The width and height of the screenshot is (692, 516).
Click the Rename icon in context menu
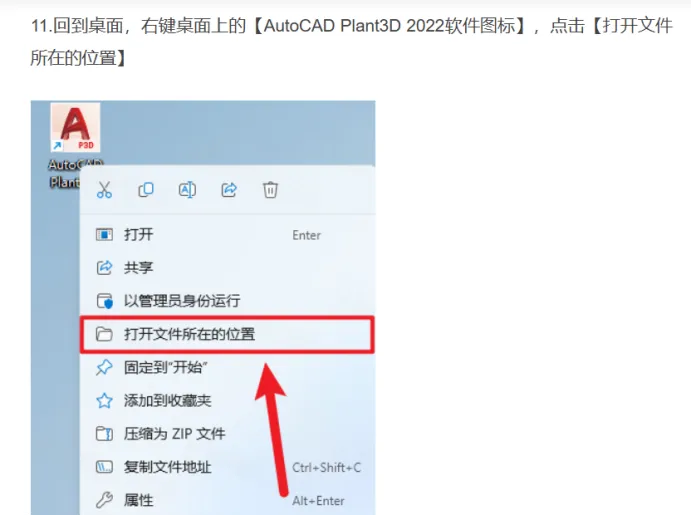click(x=187, y=190)
